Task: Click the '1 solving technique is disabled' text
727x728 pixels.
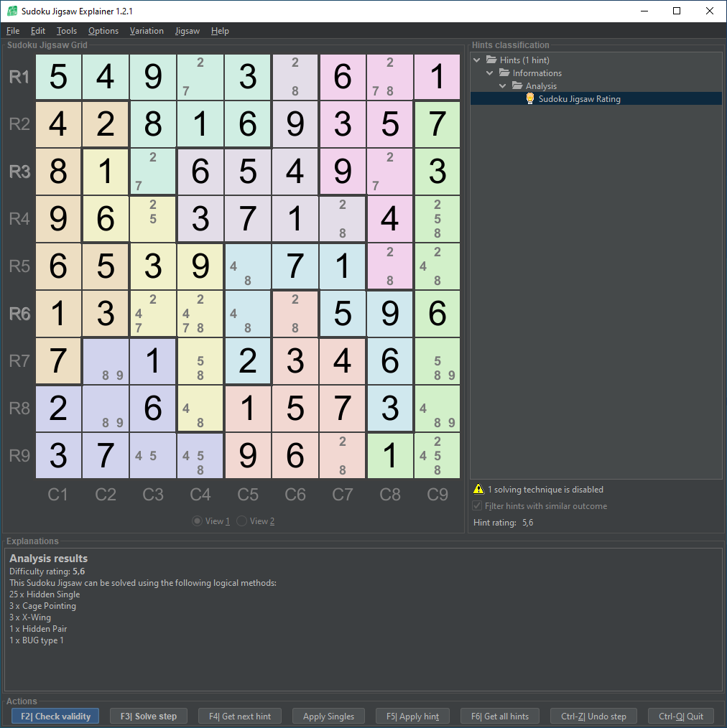Action: coord(545,490)
